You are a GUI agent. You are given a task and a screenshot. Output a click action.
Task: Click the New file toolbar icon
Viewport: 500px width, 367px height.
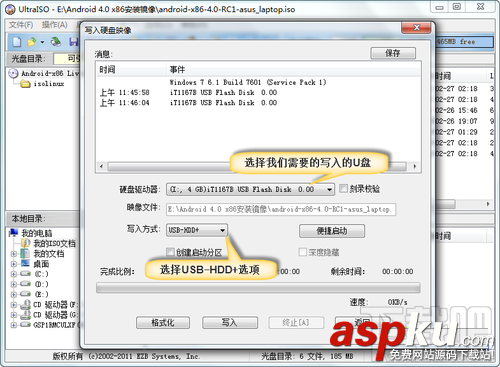tap(17, 42)
